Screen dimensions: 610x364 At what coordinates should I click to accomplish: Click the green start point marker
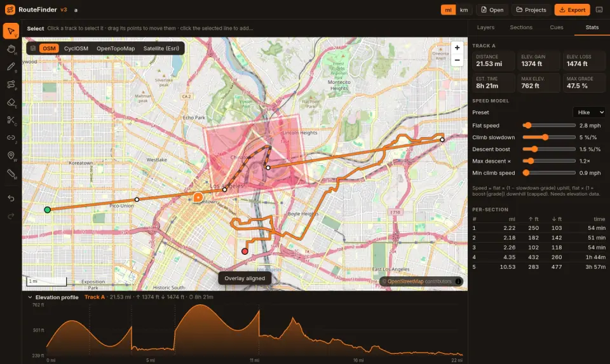click(x=48, y=210)
